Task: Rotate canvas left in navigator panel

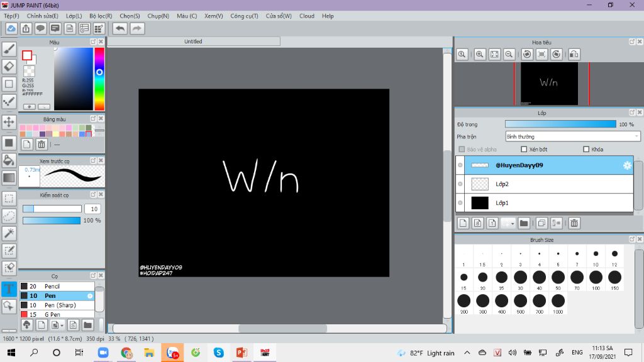Action: 528,54
